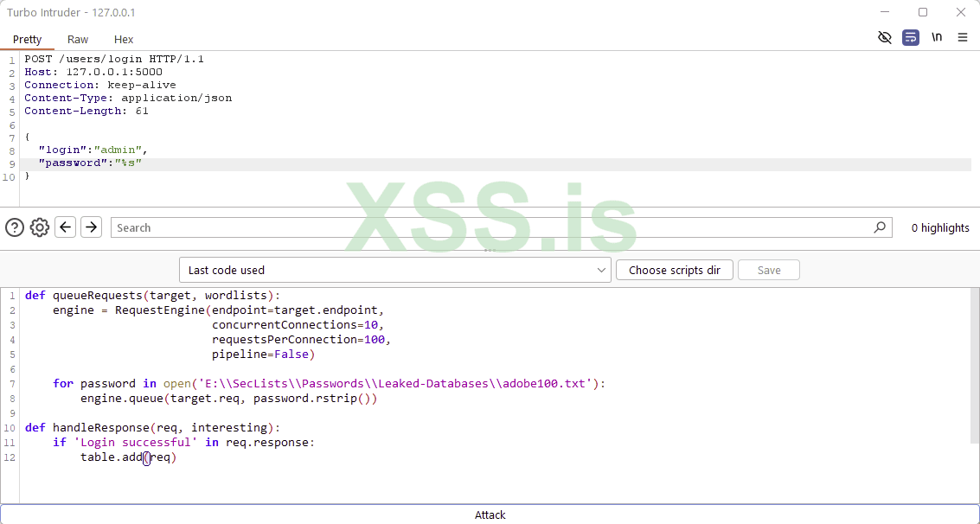The width and height of the screenshot is (980, 524).
Task: Launch the Attack button
Action: 490,514
